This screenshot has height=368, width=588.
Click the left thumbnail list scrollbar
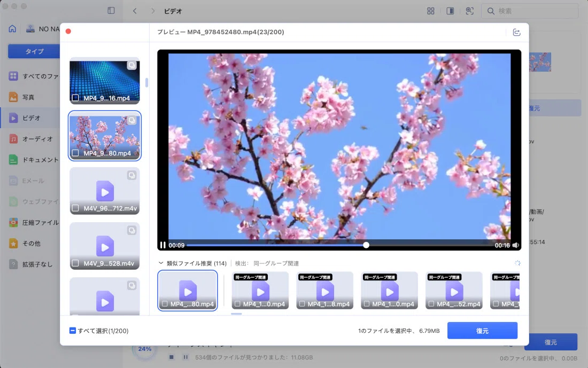click(x=146, y=82)
